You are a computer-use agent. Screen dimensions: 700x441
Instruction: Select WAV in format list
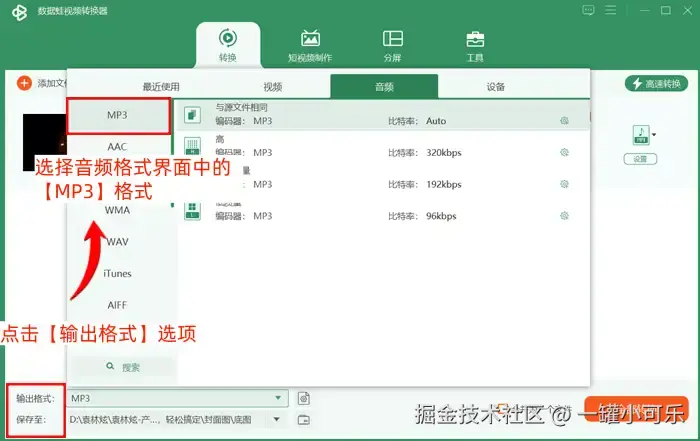coord(118,241)
